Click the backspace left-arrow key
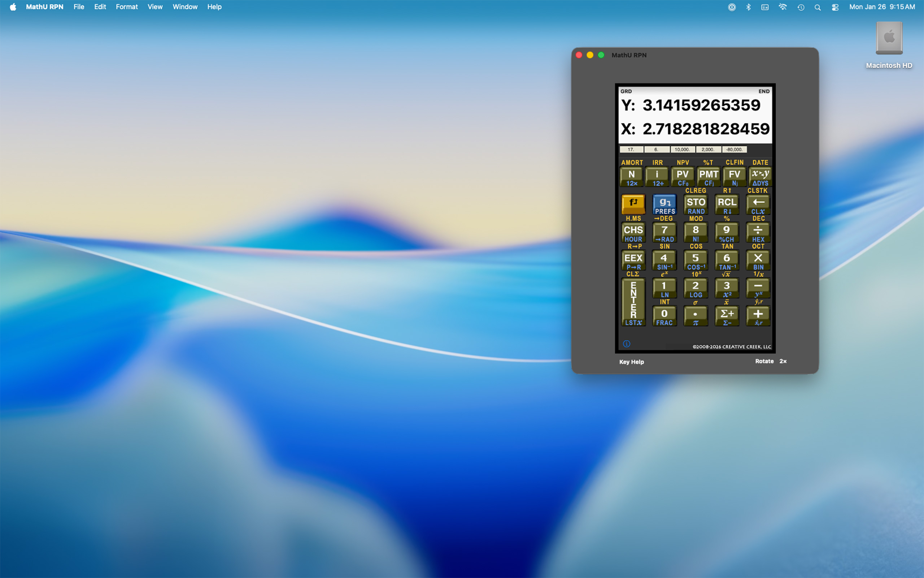This screenshot has width=924, height=578. pos(758,204)
